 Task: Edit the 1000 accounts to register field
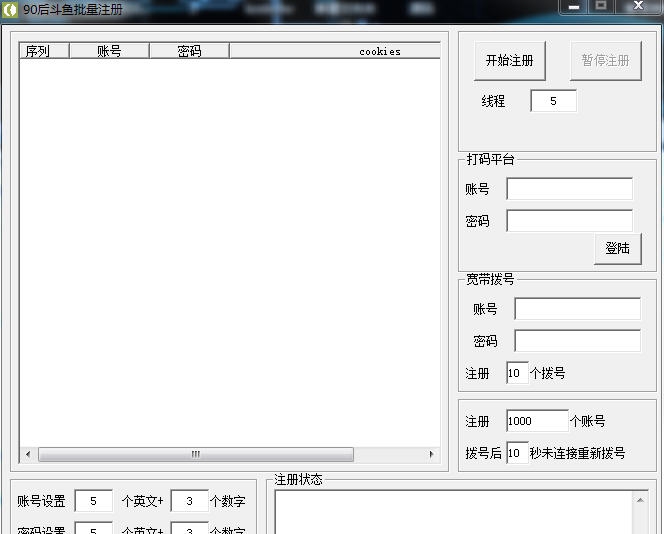click(537, 421)
